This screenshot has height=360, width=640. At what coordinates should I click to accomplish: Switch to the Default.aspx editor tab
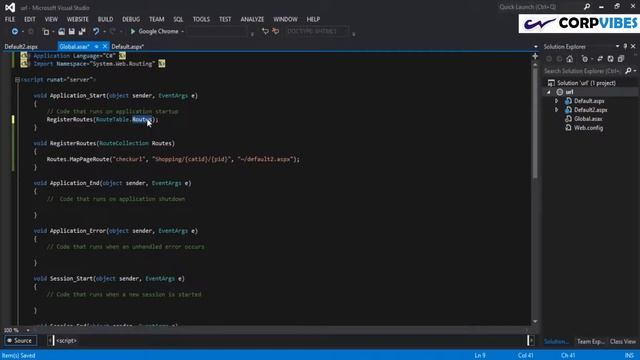tap(127, 47)
